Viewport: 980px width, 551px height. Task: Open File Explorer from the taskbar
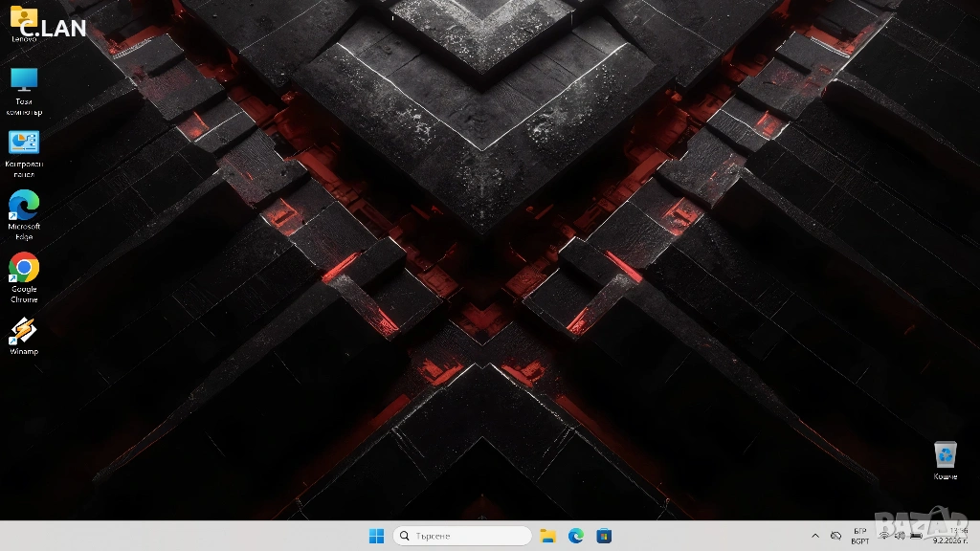(547, 536)
